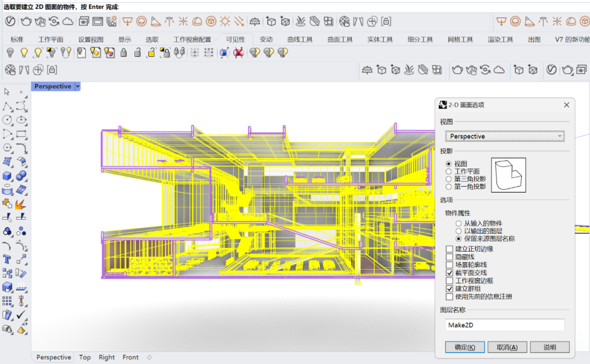Click the Unlock Selected yellow padlock icon

tap(151, 52)
